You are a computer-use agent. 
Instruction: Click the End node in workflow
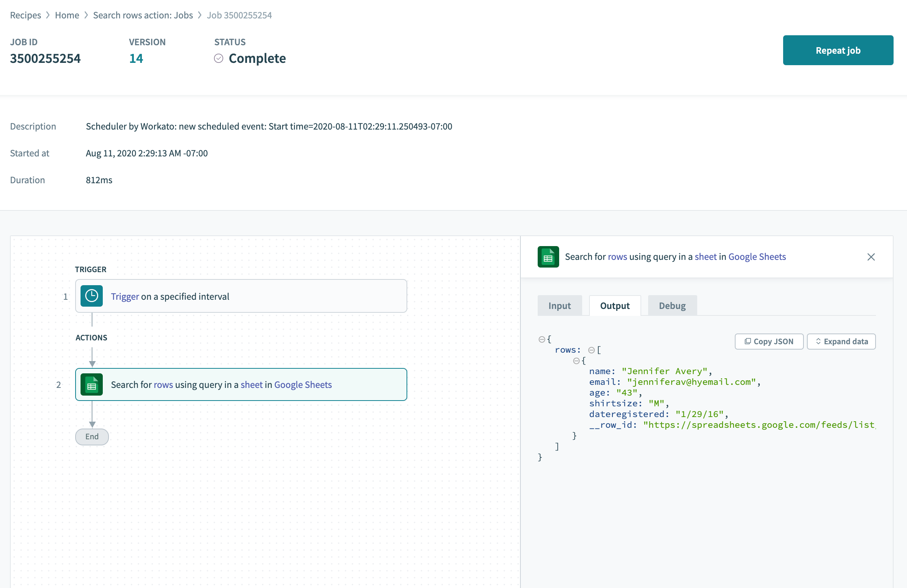coord(92,437)
